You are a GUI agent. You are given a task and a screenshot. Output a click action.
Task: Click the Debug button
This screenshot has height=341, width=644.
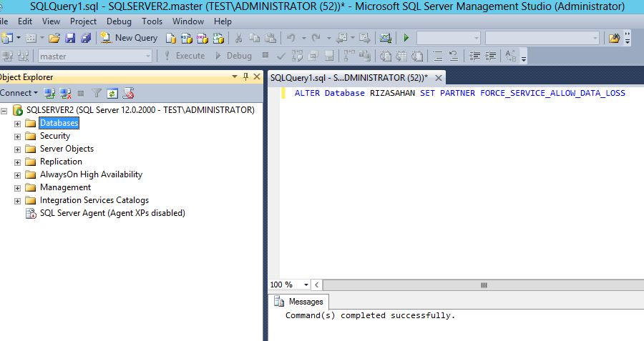[x=233, y=56]
